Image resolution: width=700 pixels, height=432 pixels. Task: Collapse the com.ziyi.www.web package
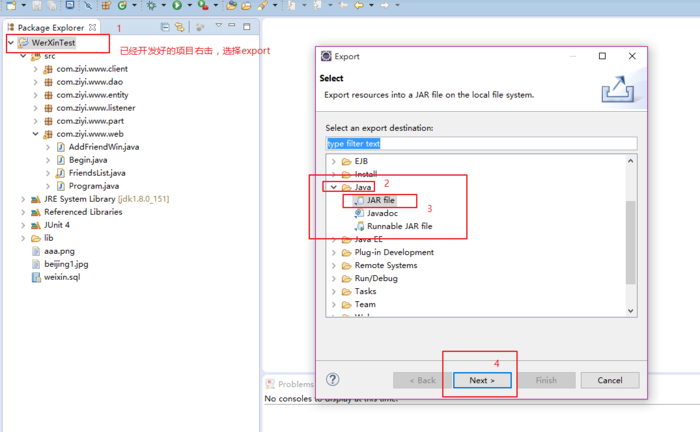click(x=35, y=134)
